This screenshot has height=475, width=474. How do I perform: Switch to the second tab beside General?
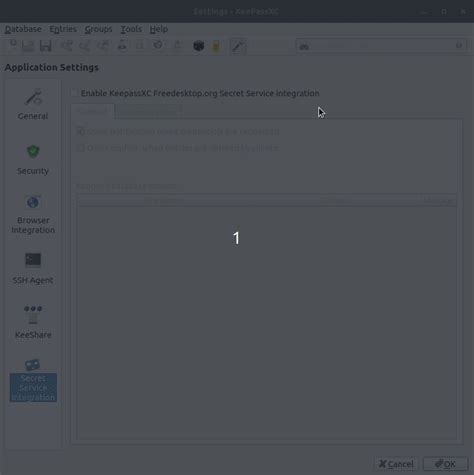tap(147, 112)
